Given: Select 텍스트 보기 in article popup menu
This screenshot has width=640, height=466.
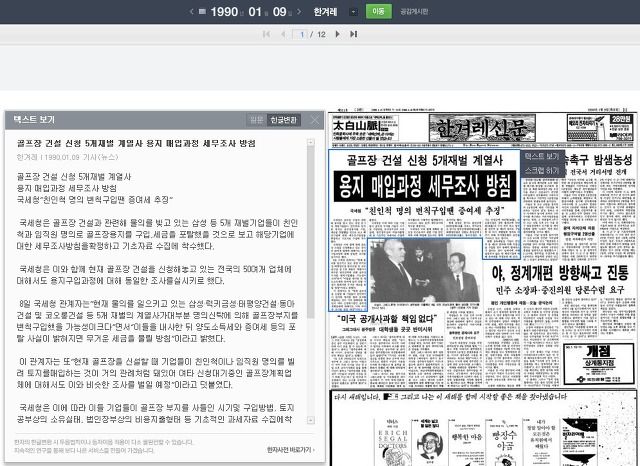Looking at the screenshot, I should click(x=542, y=157).
